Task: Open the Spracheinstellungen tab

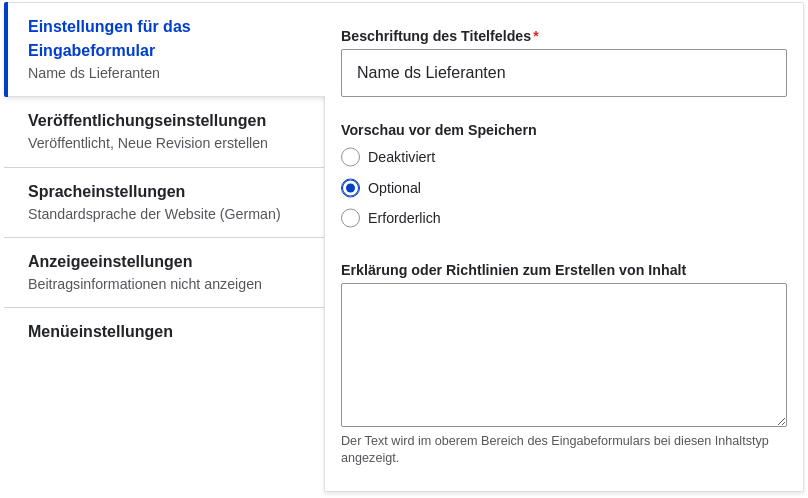Action: pos(164,203)
